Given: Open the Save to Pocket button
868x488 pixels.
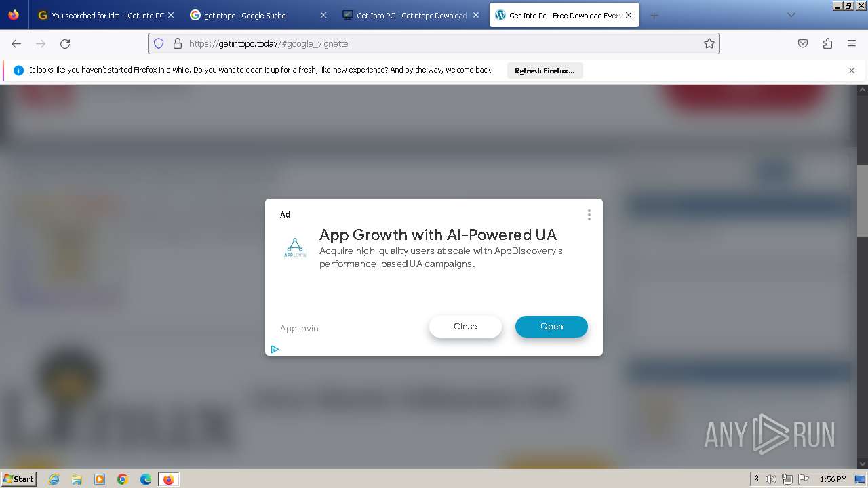Looking at the screenshot, I should 803,43.
